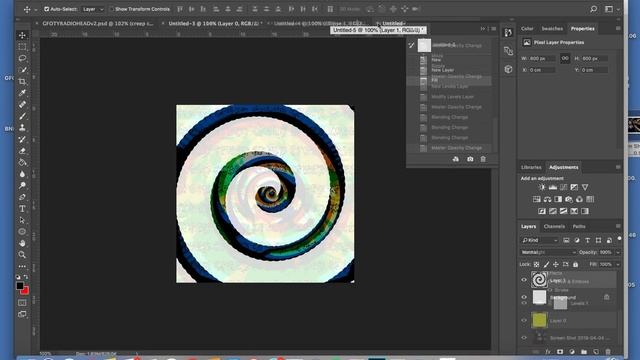Toggle the Auto-Select checkbox
The width and height of the screenshot is (640, 360).
[x=47, y=9]
